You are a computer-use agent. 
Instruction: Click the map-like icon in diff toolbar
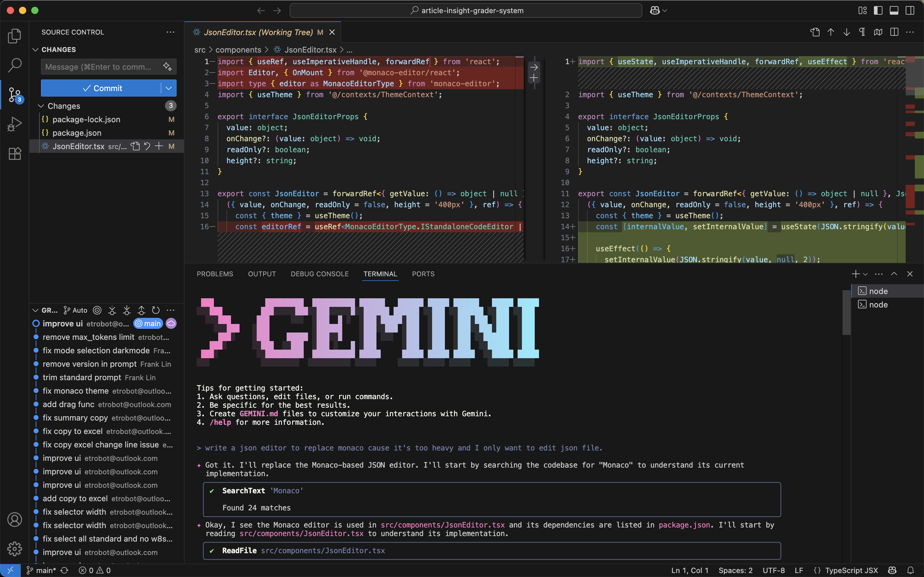(x=878, y=32)
